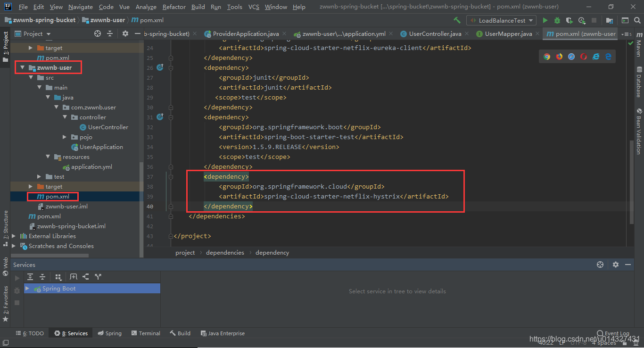The height and width of the screenshot is (348, 644).
Task: Toggle the 2: Favorites tool window
Action: click(6, 303)
